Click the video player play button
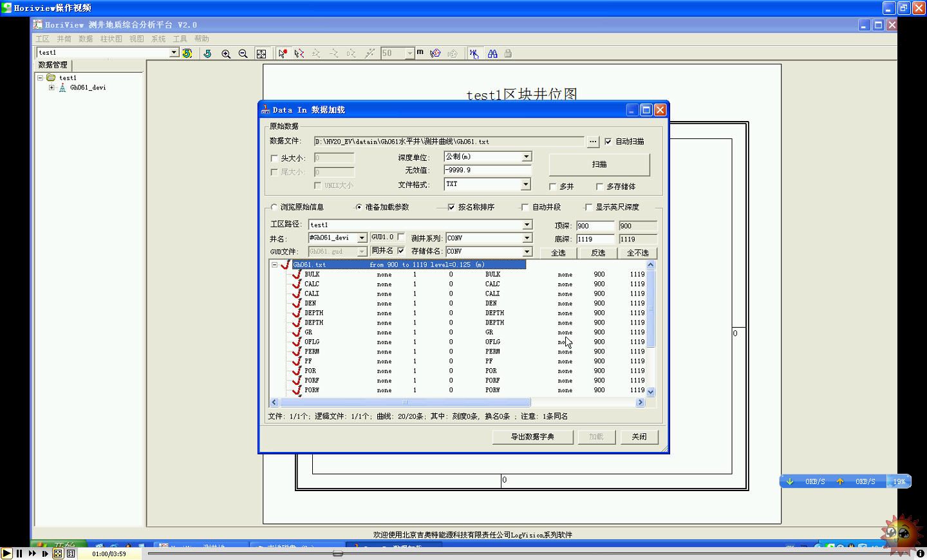 click(6, 554)
